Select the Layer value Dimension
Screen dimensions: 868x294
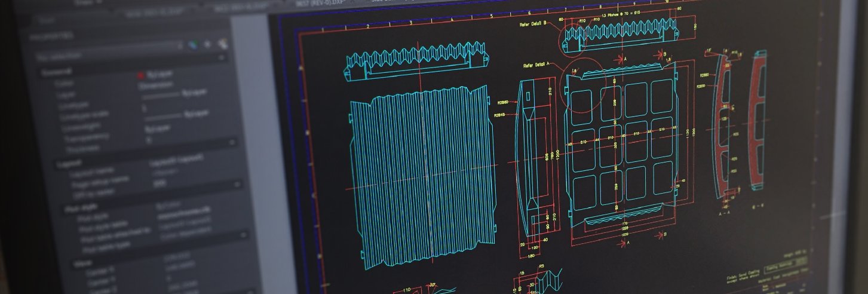click(x=155, y=85)
